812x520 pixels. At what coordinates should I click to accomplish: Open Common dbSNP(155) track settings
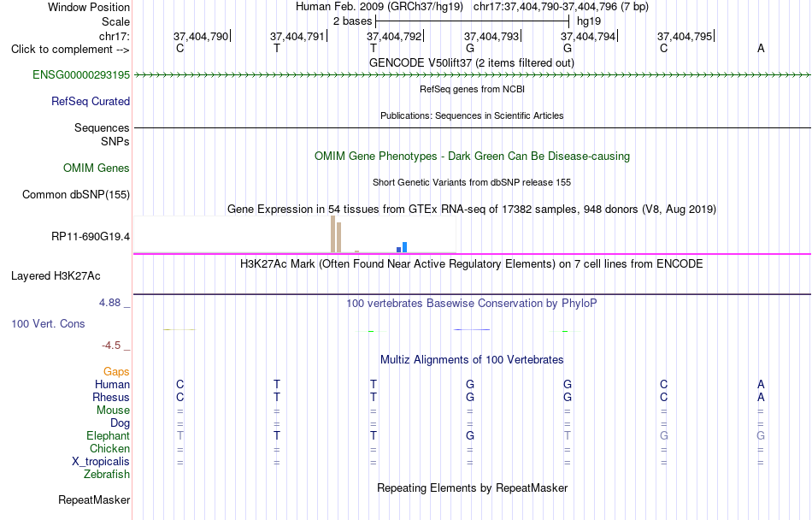(76, 195)
